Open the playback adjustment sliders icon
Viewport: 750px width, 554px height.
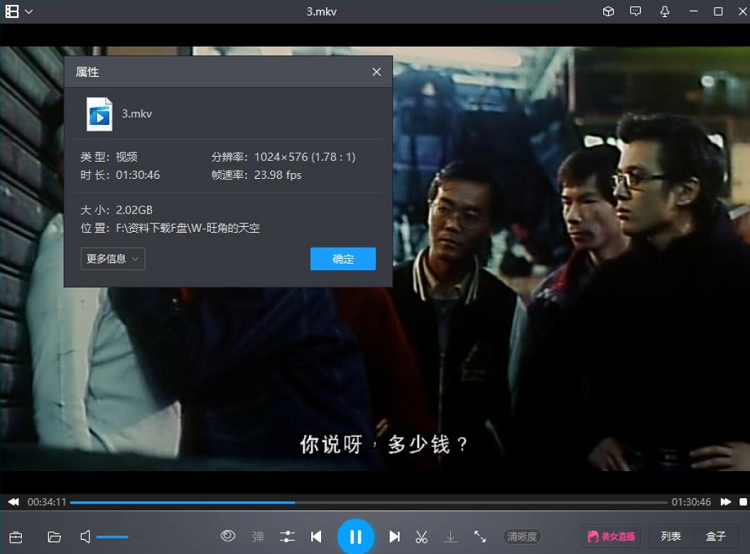pyautogui.click(x=288, y=537)
